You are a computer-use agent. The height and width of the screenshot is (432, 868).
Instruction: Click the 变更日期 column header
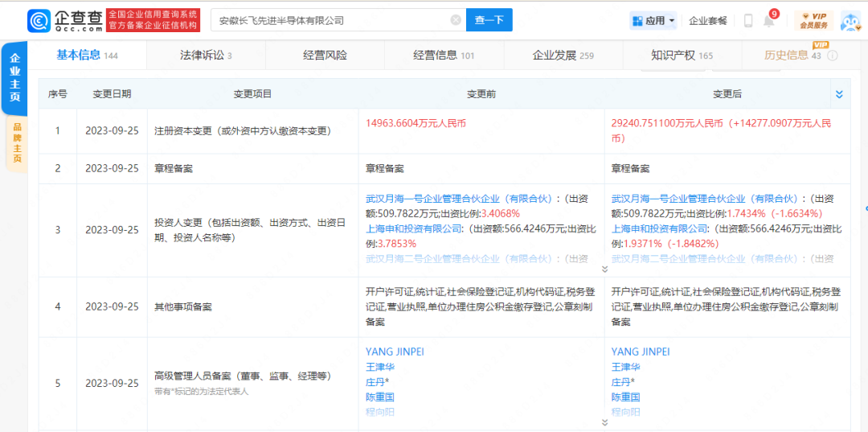pos(112,94)
